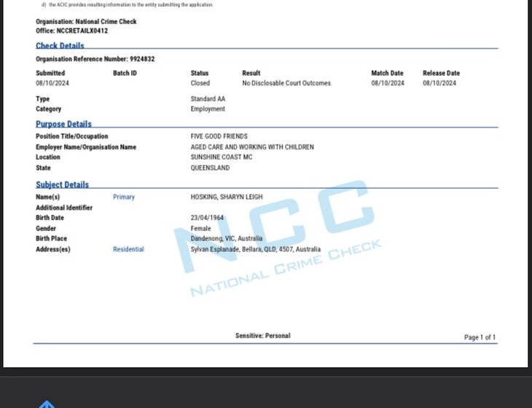Click the birth date 23/04/1964

208,218
